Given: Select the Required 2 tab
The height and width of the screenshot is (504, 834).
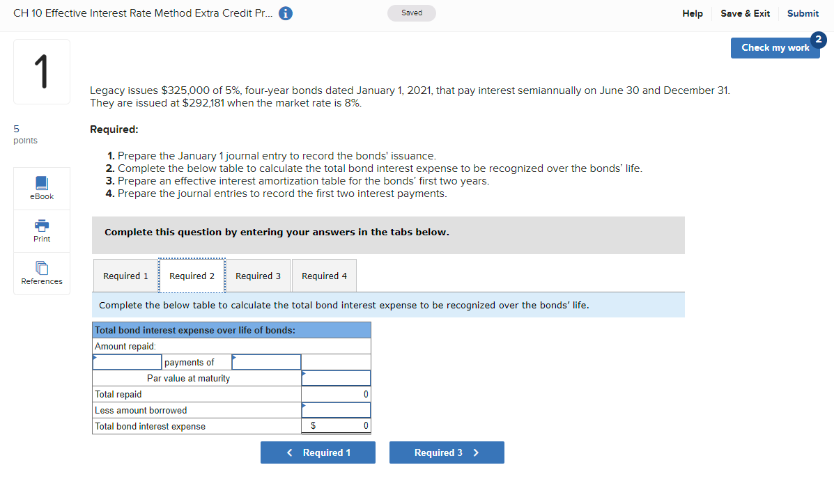Looking at the screenshot, I should [x=192, y=276].
